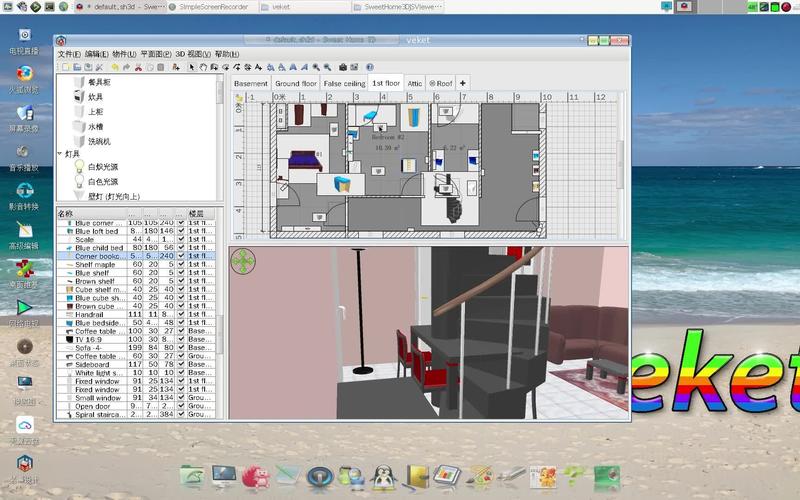Click the Zoom in magnifier icon
Image resolution: width=800 pixels, height=500 pixels.
coord(316,67)
